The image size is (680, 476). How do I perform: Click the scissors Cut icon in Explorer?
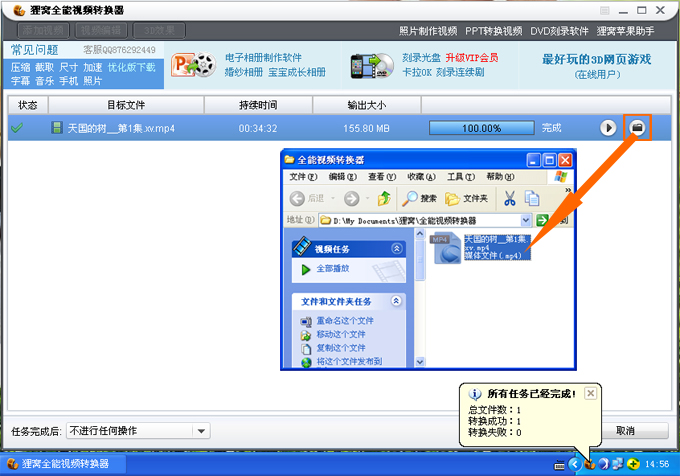510,199
